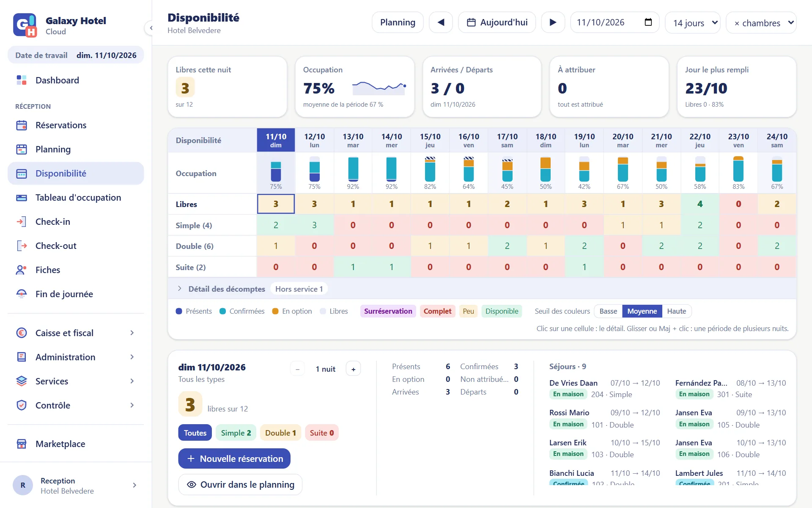
Task: Advance to next period with right arrow
Action: click(x=553, y=22)
